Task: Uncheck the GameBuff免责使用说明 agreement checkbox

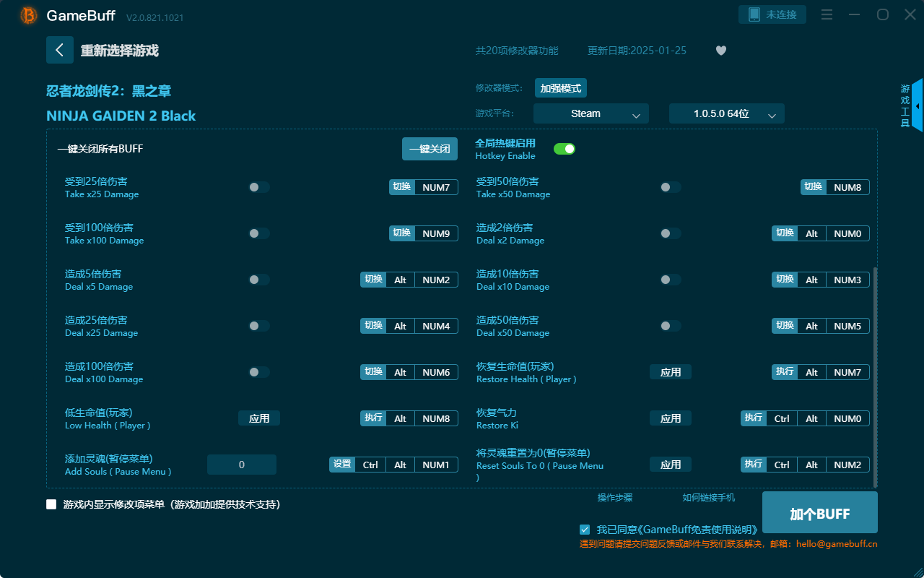Action: 585,529
